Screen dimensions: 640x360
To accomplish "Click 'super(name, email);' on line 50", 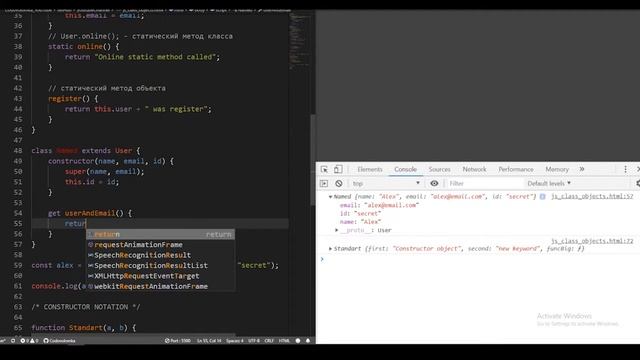I will click(x=104, y=171).
